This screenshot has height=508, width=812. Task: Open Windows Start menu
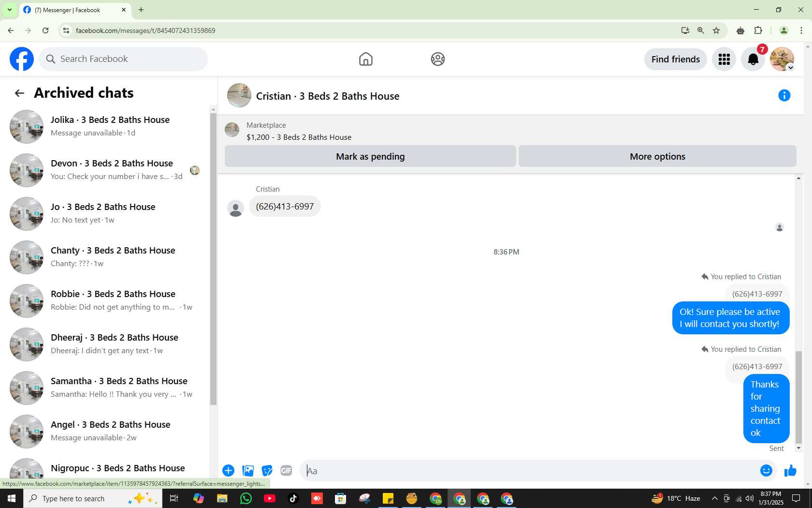(x=12, y=498)
